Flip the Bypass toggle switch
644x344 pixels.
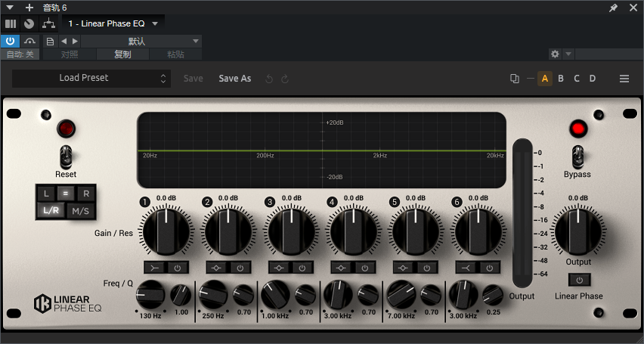[x=578, y=157]
